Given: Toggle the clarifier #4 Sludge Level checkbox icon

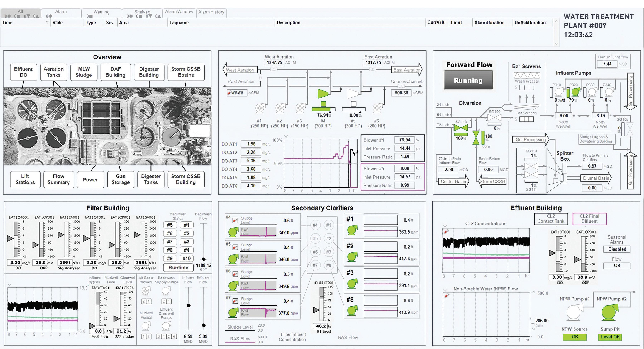Looking at the screenshot, I should tap(235, 220).
